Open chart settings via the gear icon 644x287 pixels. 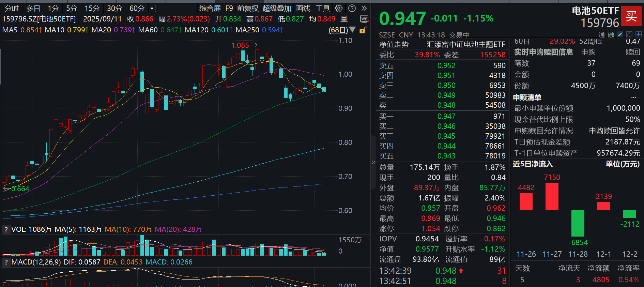pyautogui.click(x=339, y=9)
